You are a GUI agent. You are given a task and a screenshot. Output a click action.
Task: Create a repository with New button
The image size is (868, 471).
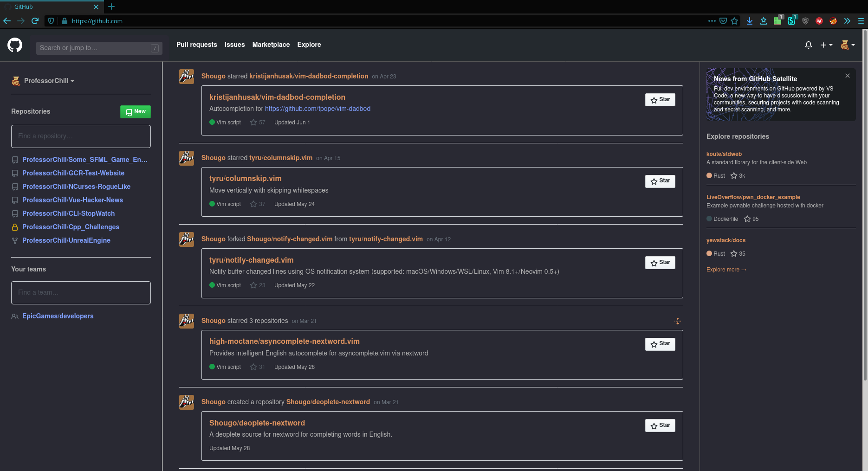[136, 111]
